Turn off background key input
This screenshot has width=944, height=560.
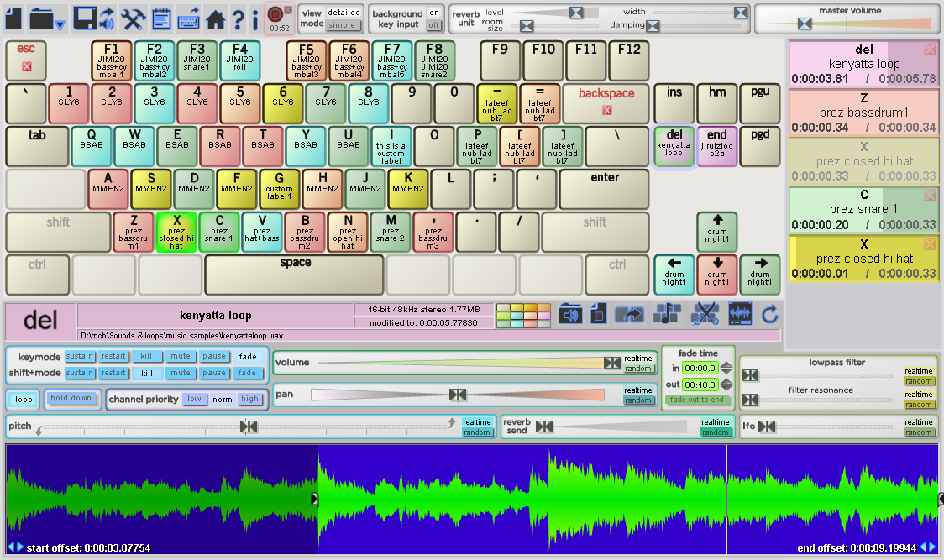(x=434, y=24)
